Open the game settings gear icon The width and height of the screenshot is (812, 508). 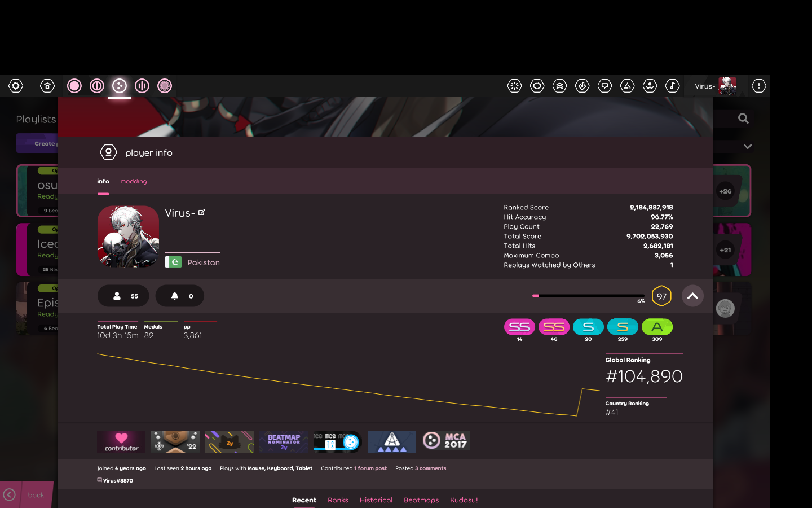pos(15,86)
